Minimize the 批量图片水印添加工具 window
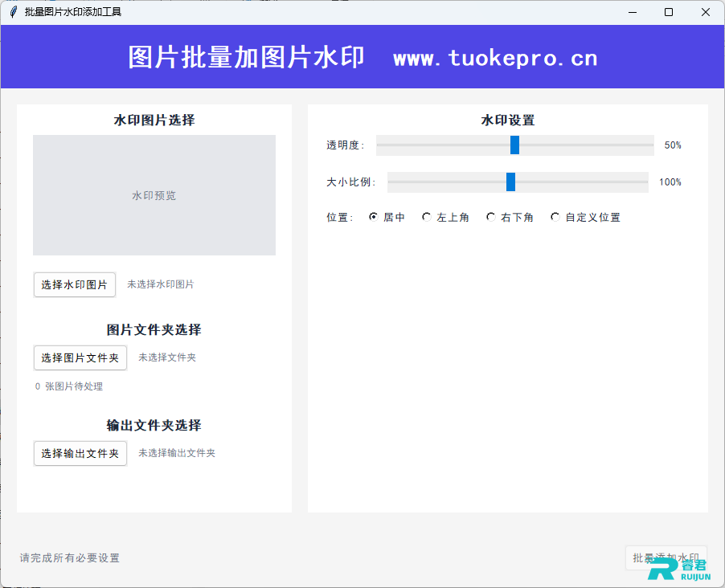Viewport: 725px width, 588px height. (633, 12)
